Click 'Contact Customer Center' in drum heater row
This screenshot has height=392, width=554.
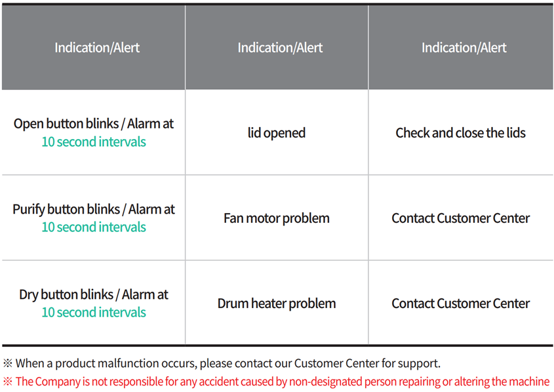(461, 304)
